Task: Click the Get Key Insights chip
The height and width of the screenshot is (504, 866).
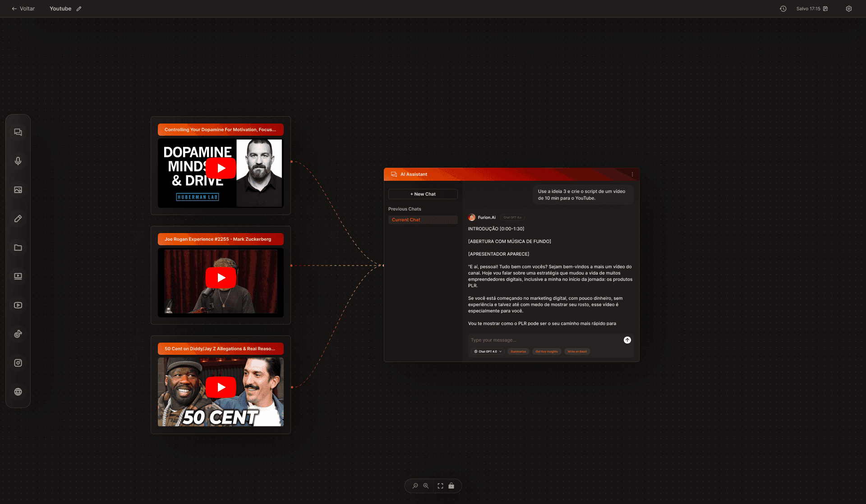Action: (547, 352)
